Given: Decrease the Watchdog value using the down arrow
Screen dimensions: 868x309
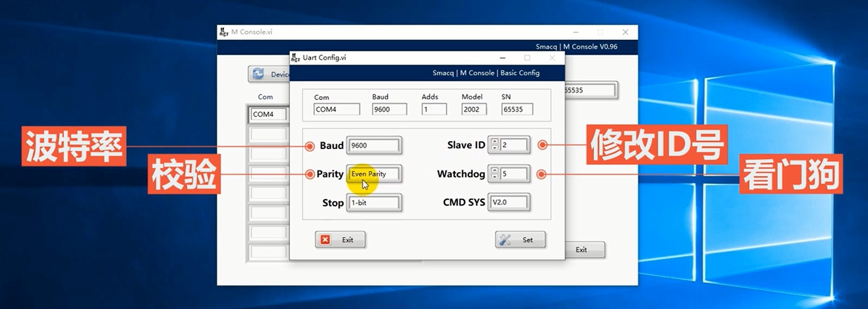Looking at the screenshot, I should click(495, 177).
